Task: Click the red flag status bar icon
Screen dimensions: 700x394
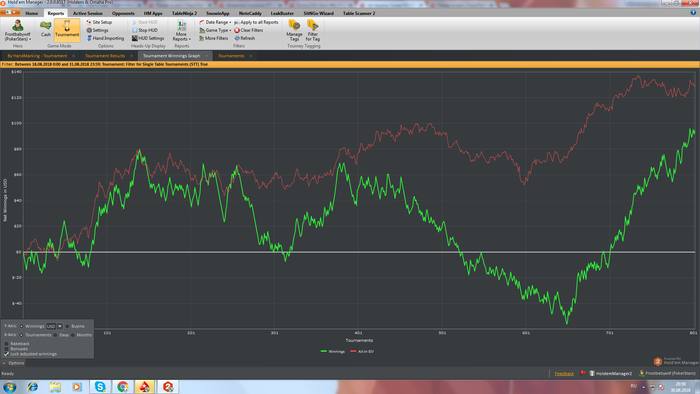Action: point(583,373)
